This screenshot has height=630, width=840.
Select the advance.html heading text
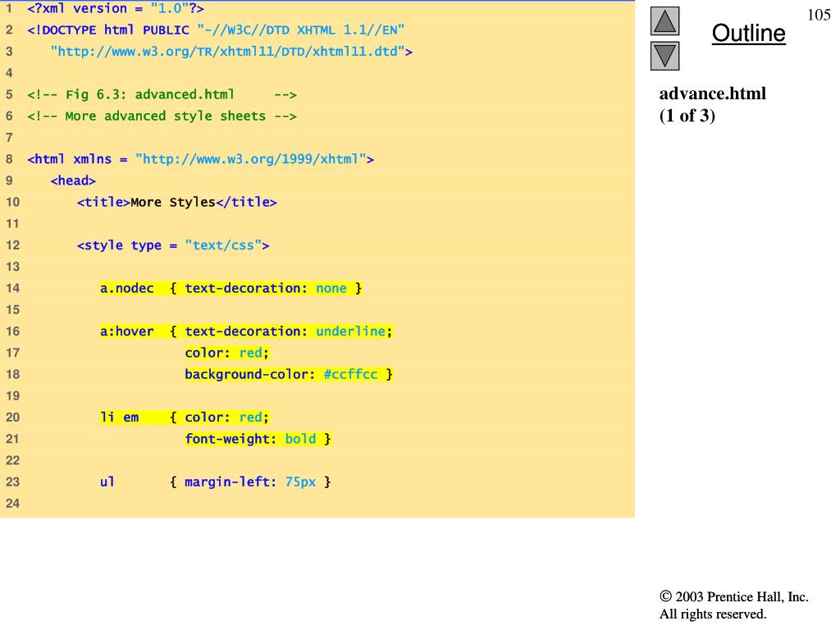(713, 94)
